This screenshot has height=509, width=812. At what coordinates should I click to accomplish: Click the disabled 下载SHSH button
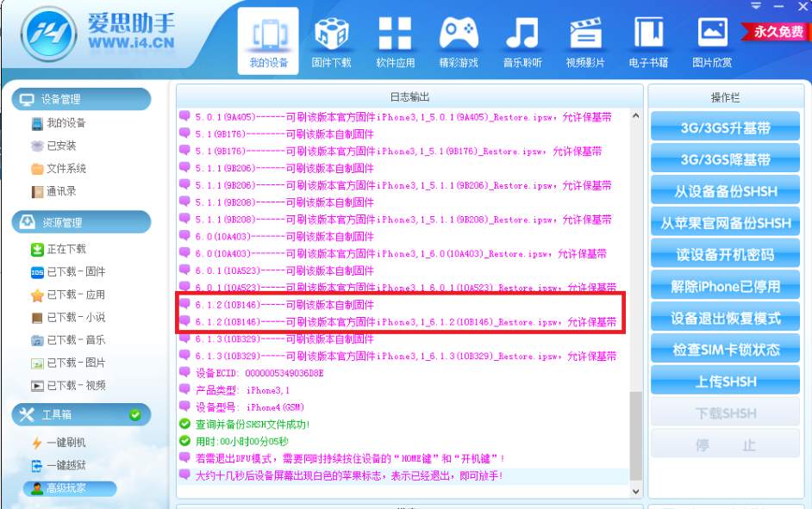point(725,413)
